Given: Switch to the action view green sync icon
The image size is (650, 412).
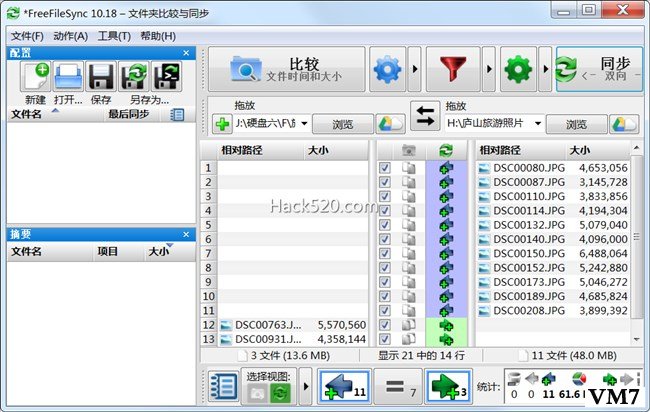Looking at the screenshot, I should tap(280, 393).
